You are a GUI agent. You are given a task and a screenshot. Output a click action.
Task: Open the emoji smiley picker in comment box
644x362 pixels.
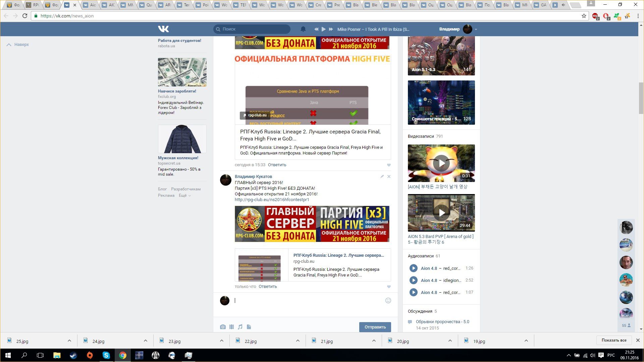coord(388,301)
